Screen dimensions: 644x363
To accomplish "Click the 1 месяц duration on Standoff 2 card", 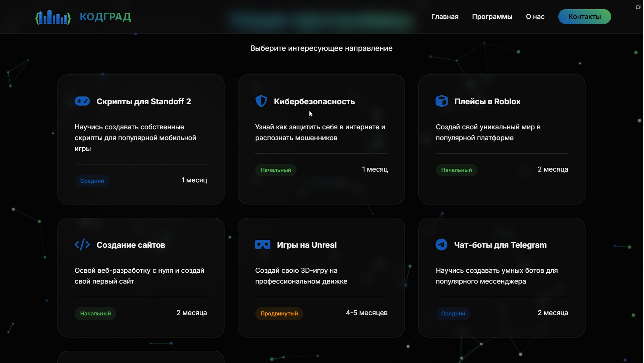I will click(194, 180).
